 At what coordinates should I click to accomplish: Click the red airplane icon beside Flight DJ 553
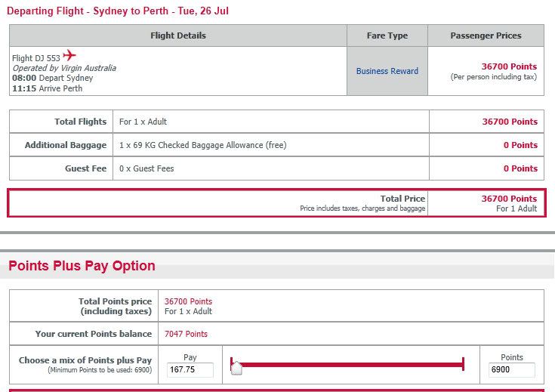pyautogui.click(x=69, y=55)
